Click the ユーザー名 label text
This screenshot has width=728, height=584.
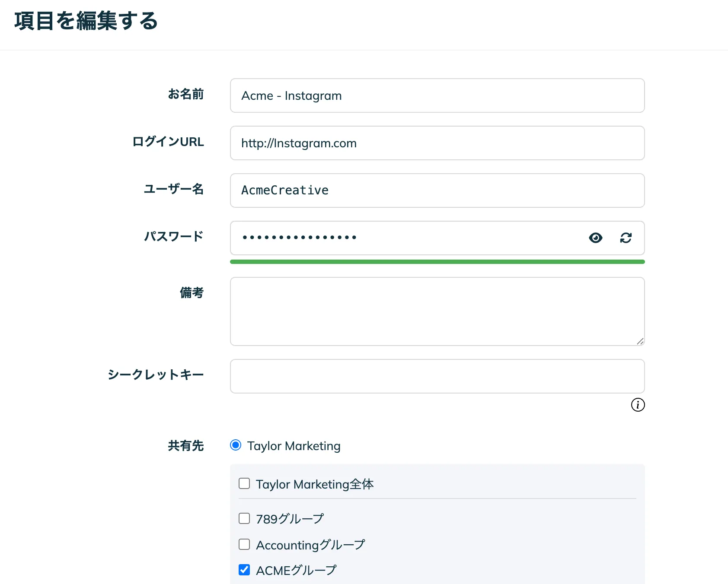click(174, 189)
